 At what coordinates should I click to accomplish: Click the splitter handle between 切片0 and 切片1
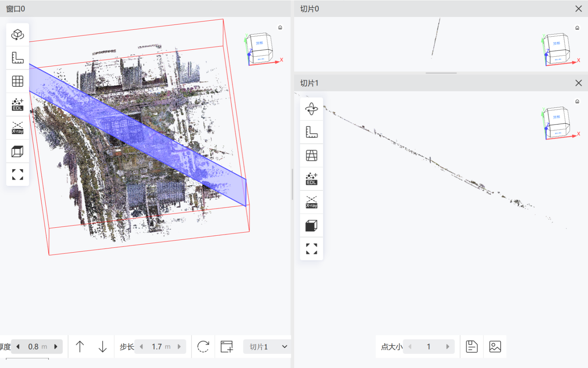[x=441, y=73]
